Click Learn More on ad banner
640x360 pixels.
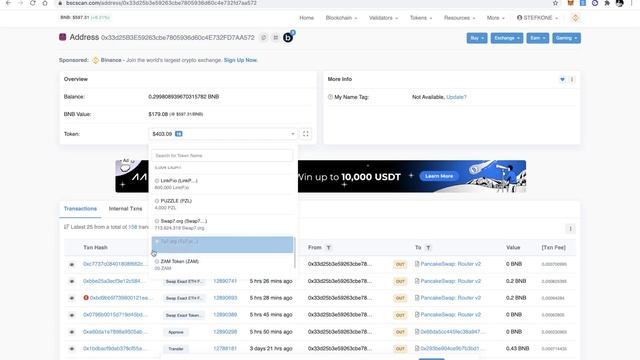point(439,176)
